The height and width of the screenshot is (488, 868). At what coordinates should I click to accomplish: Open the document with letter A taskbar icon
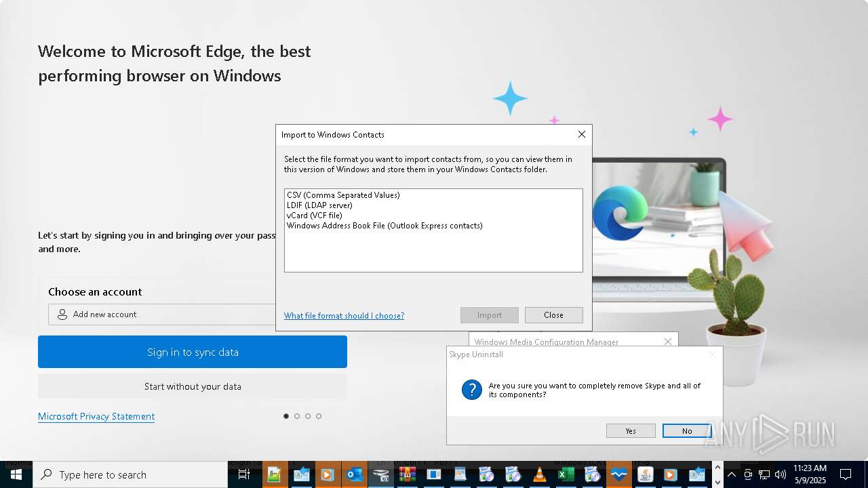click(460, 474)
